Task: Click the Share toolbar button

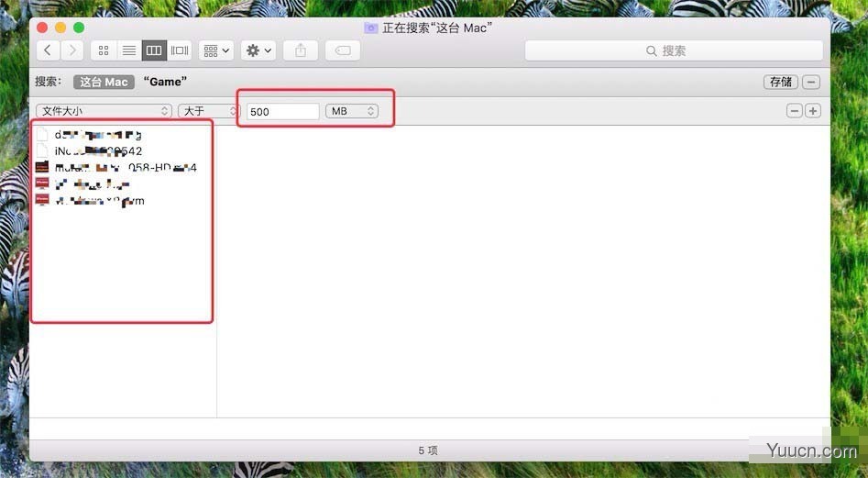Action: tap(301, 50)
